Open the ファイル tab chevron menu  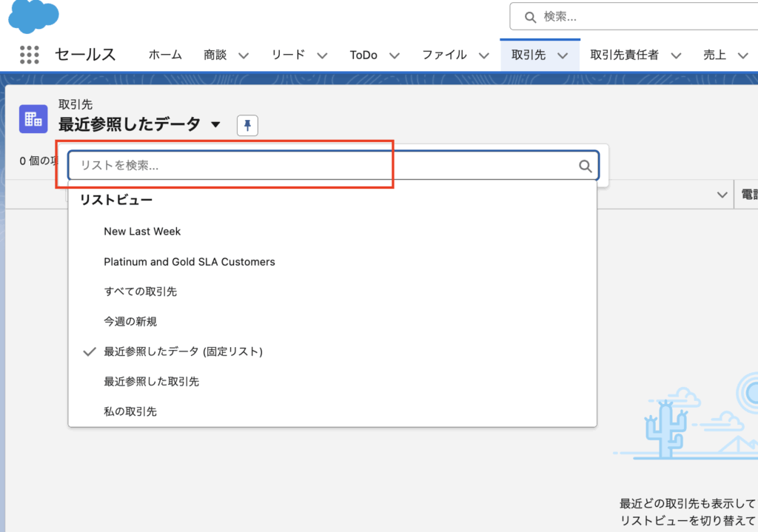pyautogui.click(x=484, y=55)
